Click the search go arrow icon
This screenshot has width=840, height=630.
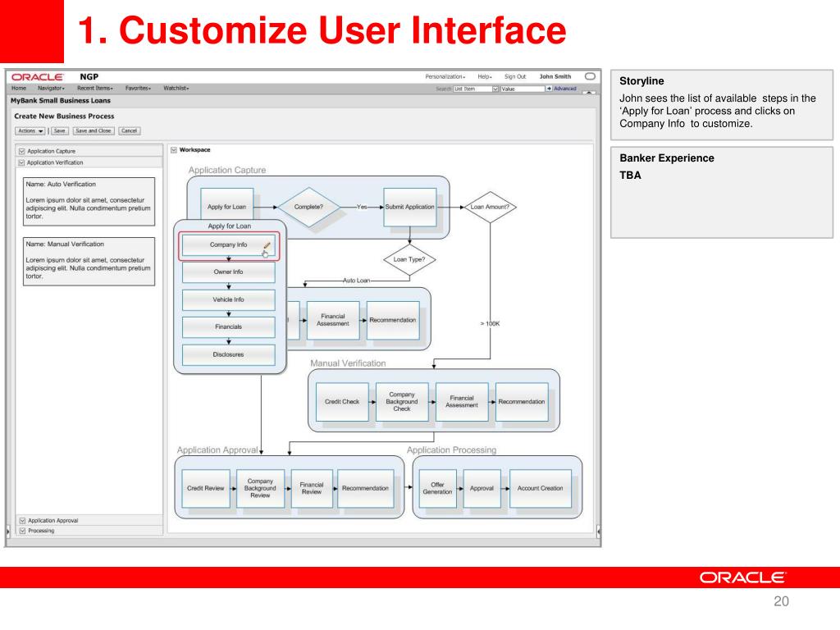tap(549, 89)
